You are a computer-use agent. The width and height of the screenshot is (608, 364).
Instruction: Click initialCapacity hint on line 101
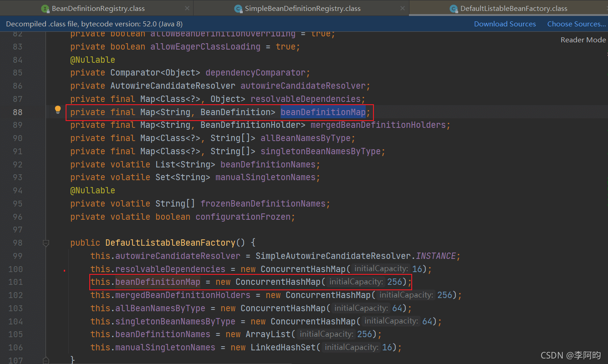coord(356,282)
